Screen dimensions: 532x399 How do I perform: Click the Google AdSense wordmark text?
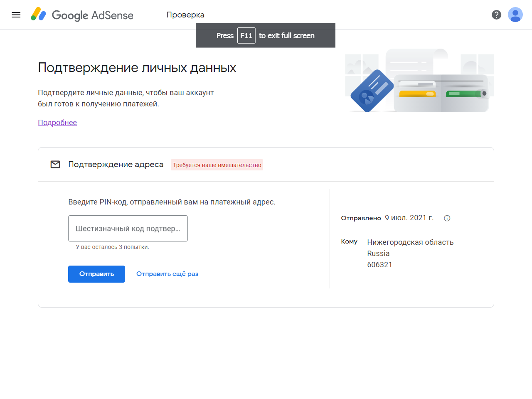[x=92, y=15]
